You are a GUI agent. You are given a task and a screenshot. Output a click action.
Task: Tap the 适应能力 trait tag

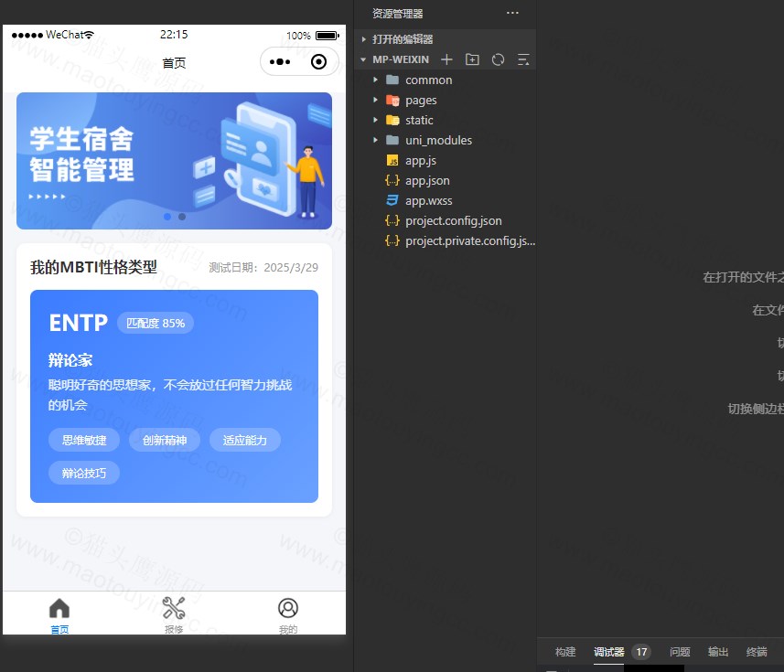click(x=245, y=440)
